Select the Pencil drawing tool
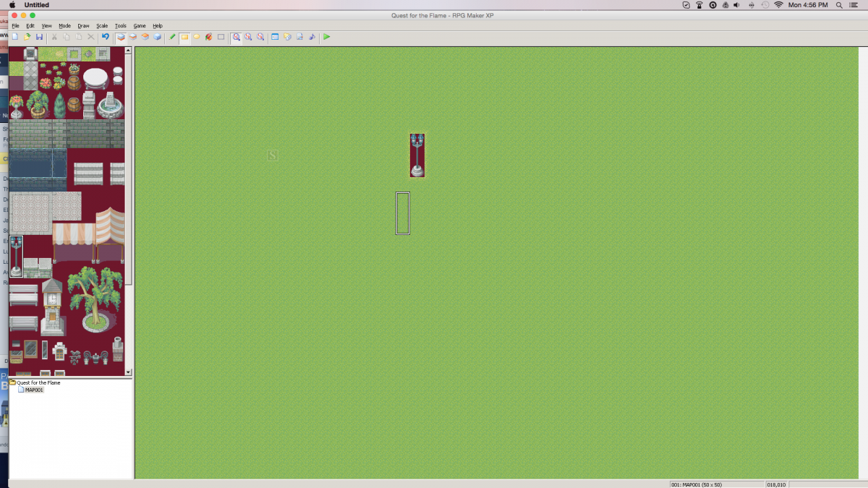The height and width of the screenshot is (488, 868). (172, 37)
